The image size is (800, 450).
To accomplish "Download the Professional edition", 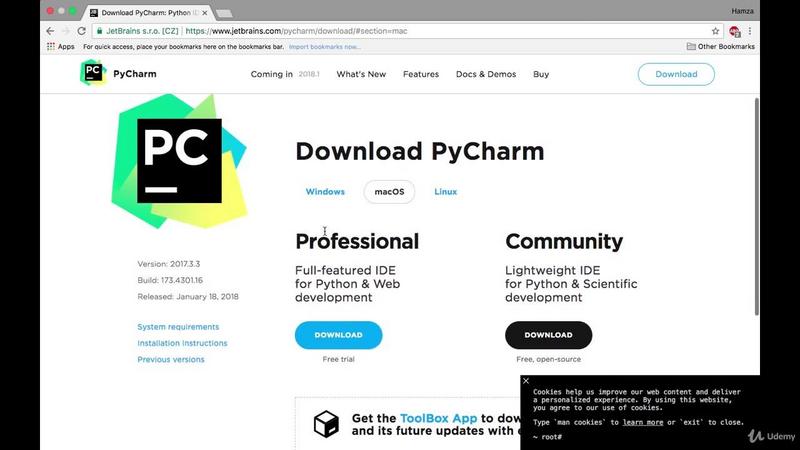I will (x=338, y=335).
